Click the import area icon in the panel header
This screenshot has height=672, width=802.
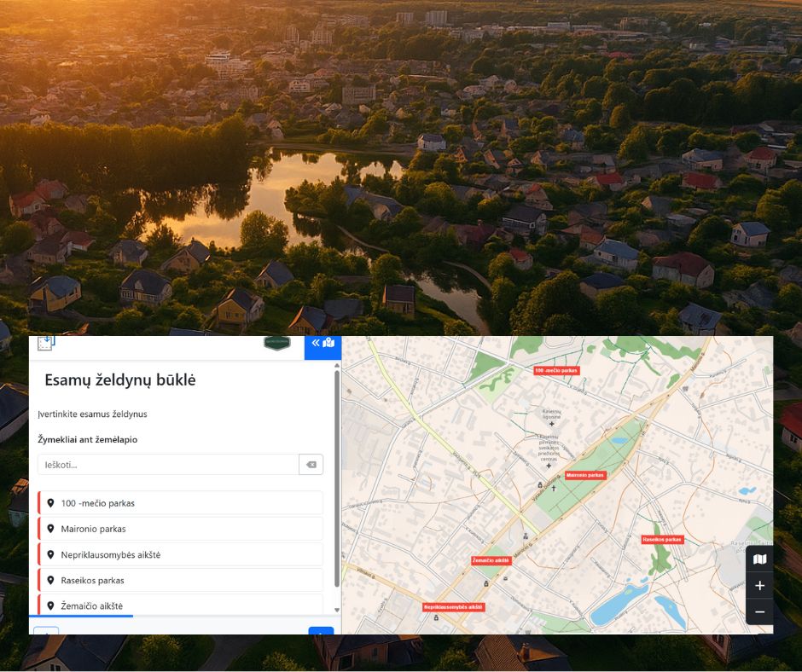click(x=46, y=343)
